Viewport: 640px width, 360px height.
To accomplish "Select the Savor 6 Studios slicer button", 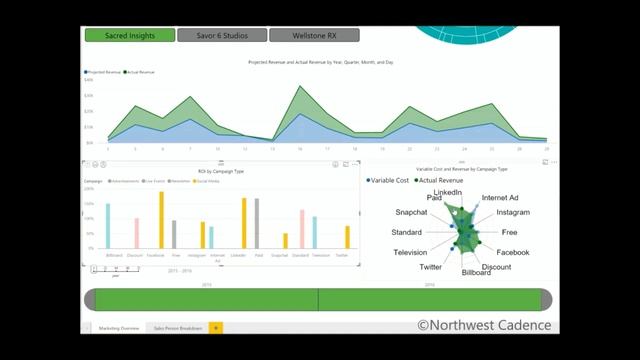I will 222,36.
